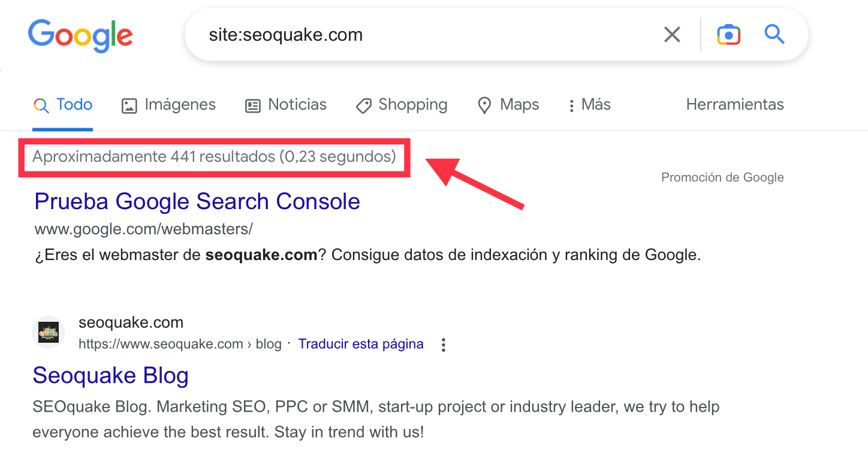Click the price tag icon beside Shopping
The image size is (868, 456).
tap(363, 105)
